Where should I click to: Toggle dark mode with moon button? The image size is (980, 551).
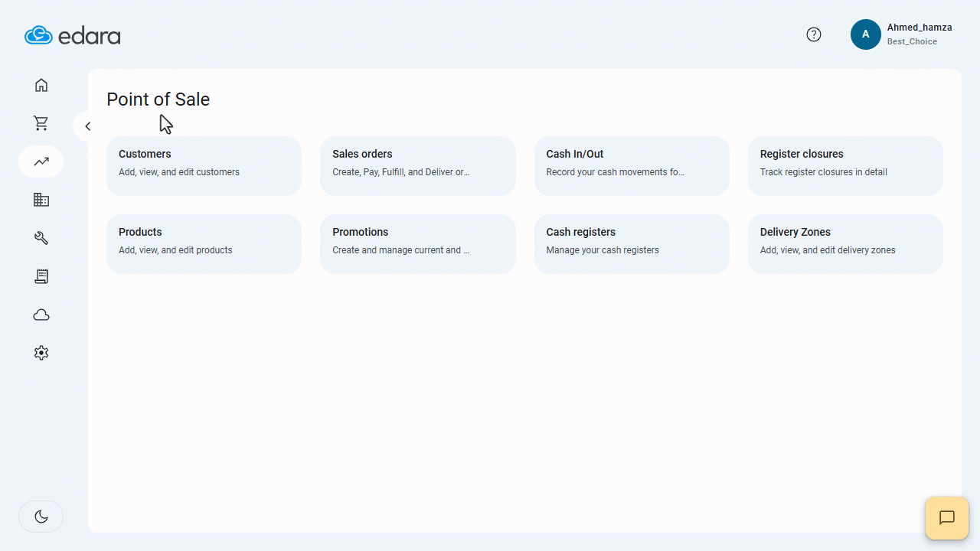(x=41, y=517)
